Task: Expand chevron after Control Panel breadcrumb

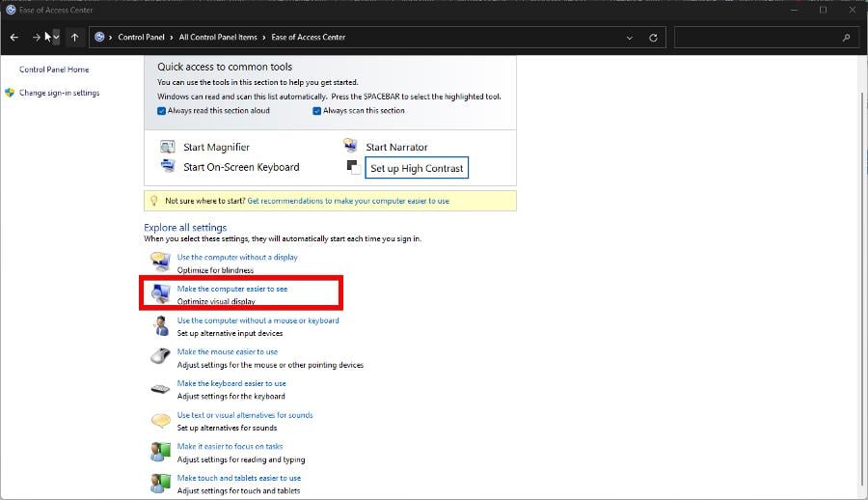Action: point(172,37)
